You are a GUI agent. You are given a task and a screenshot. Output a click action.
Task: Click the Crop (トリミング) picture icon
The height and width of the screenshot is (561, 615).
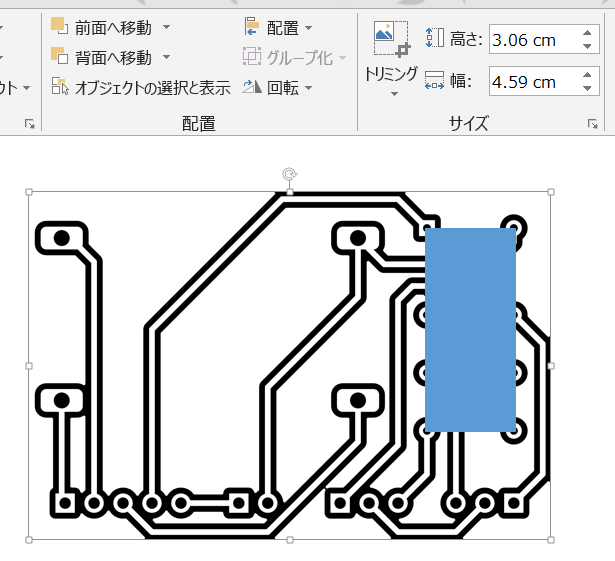(x=391, y=39)
